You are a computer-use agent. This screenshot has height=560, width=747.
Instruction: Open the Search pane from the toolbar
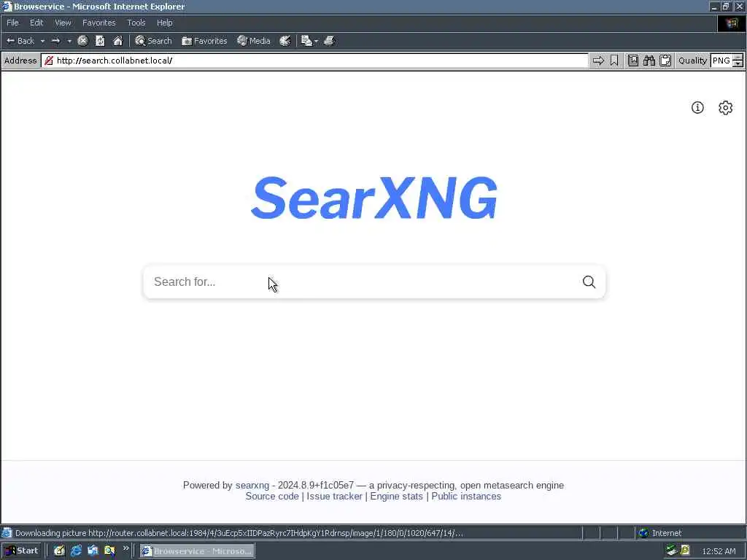click(x=153, y=41)
